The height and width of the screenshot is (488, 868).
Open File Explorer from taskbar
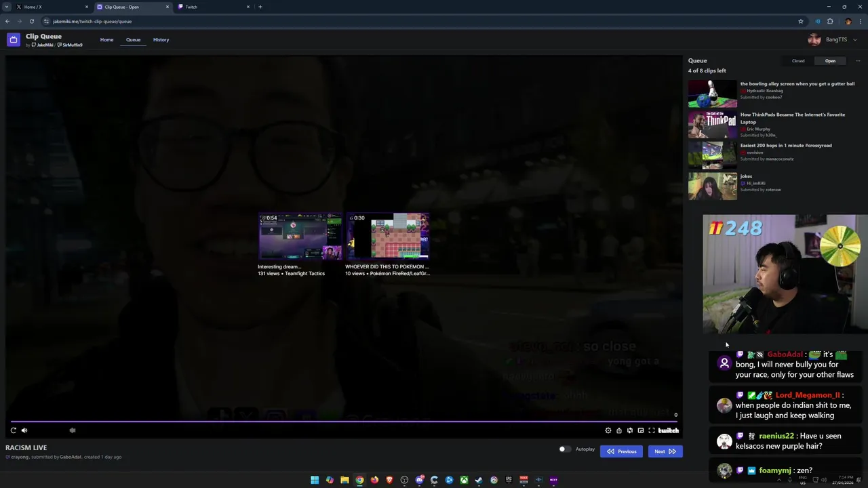coord(344,480)
